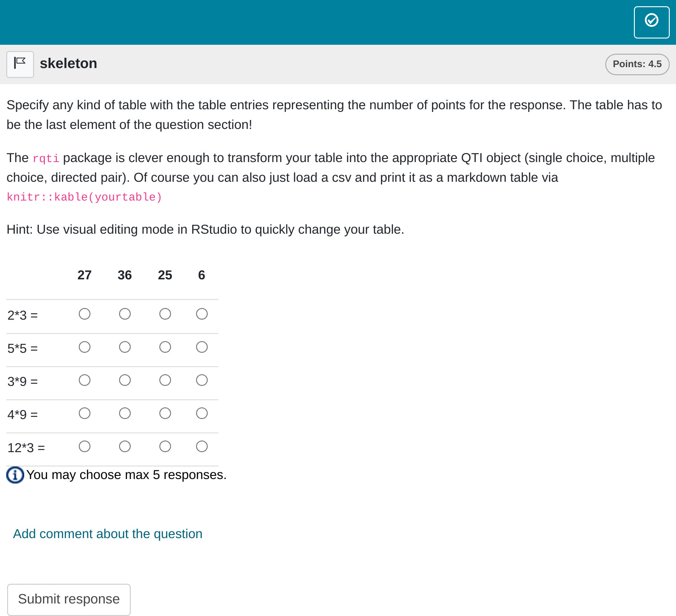Click the knitr::kable(yourtable) code snippet
The width and height of the screenshot is (676, 616).
pos(84,197)
